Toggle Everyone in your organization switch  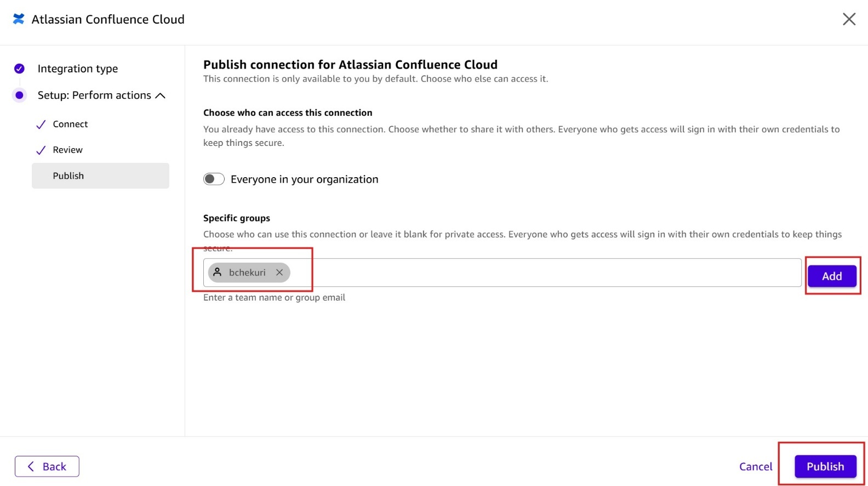click(214, 179)
